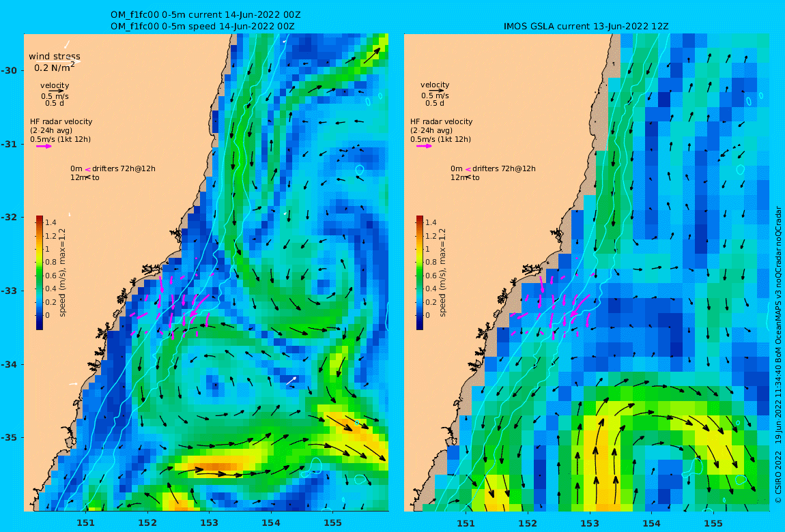
Task: Click 'HF radar velocity' in the IMOS GSLA panel
Action: 441,121
